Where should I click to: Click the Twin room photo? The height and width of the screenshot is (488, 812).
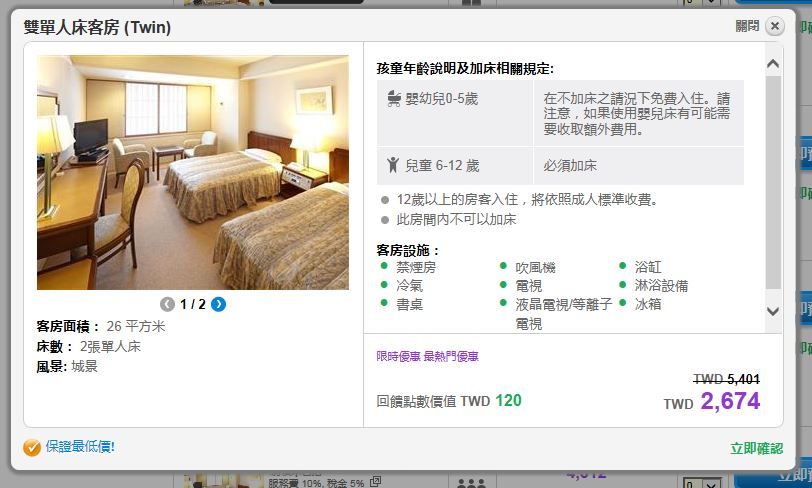coord(193,172)
